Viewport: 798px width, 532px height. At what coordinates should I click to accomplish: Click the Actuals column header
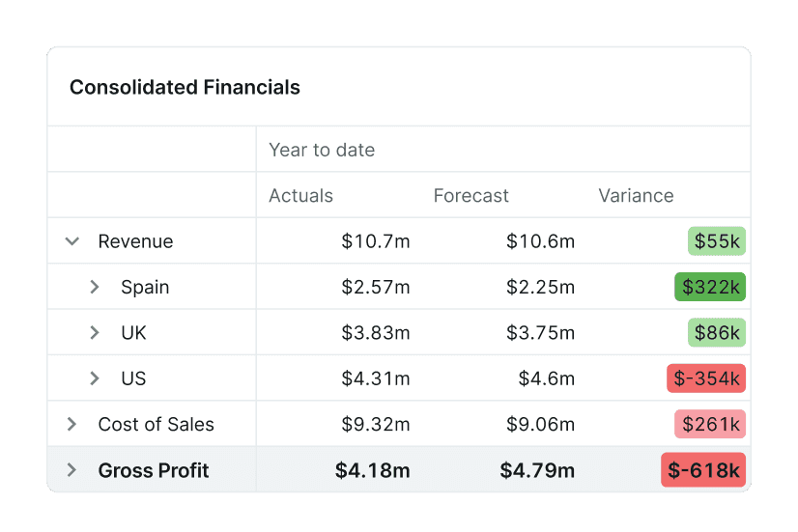click(x=300, y=196)
